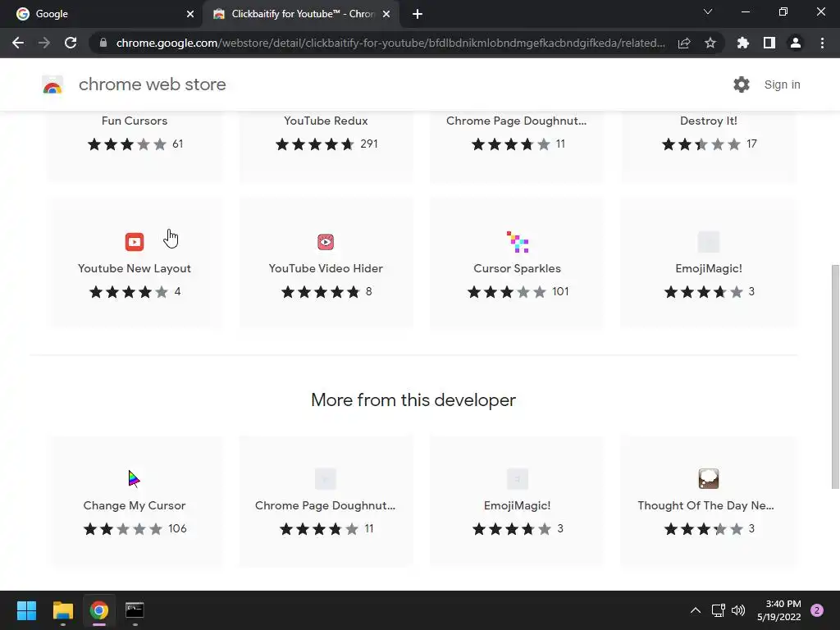Click the Youtube New Layout red icon

coord(135,242)
